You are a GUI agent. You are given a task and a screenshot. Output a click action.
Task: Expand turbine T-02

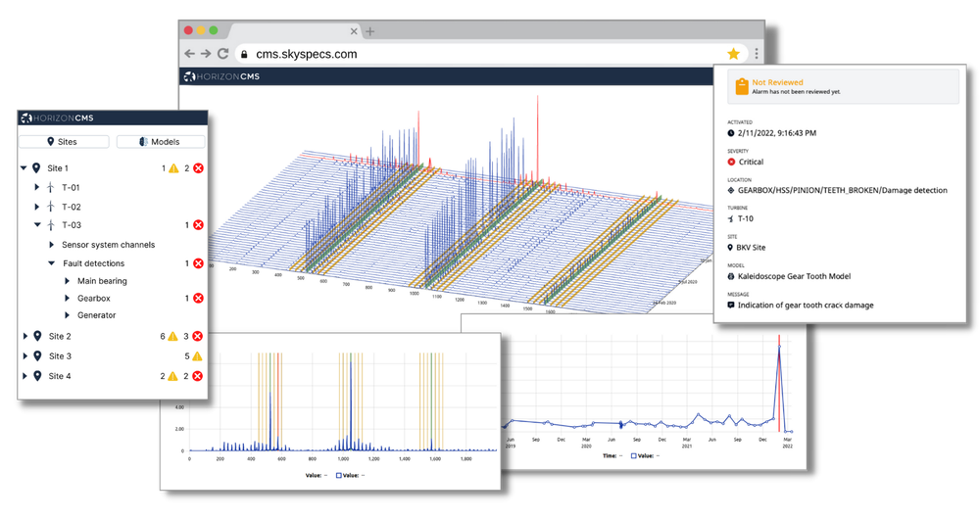tap(37, 206)
